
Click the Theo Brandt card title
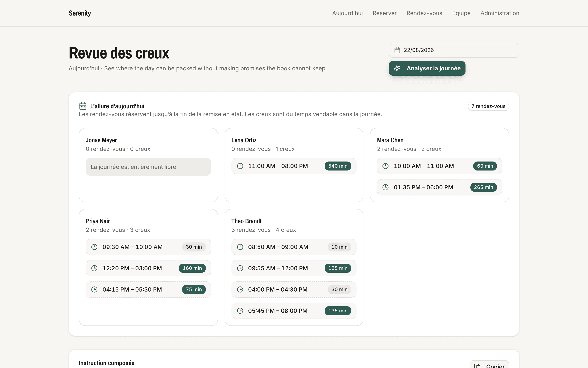coord(246,221)
